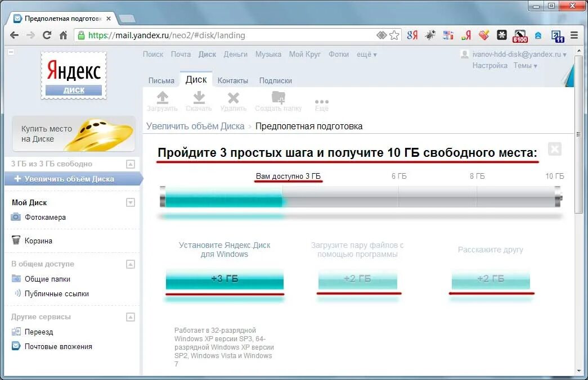Close the browser tab
This screenshot has height=380, width=588.
(109, 19)
